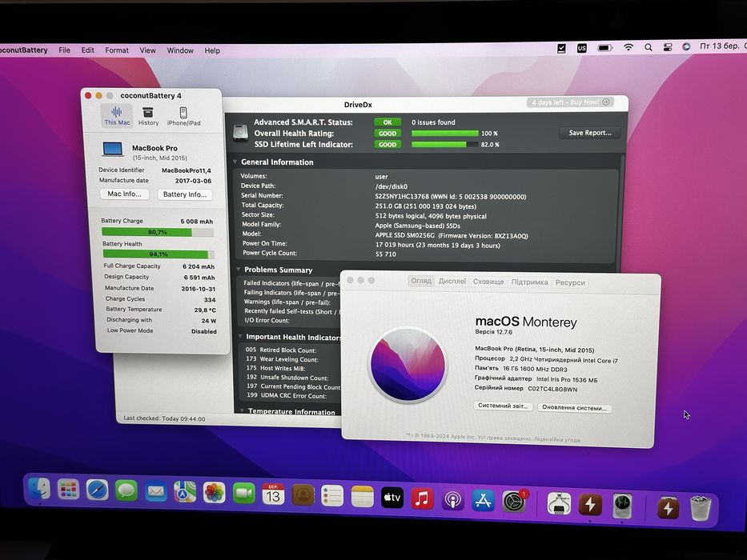747x560 pixels.
Task: Click the Battery Charge 80,7% bar
Action: point(157,232)
